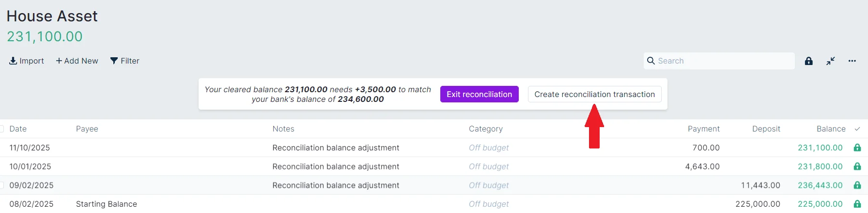Click the cleared checkmark column header icon
The image size is (868, 213).
pyautogui.click(x=857, y=129)
